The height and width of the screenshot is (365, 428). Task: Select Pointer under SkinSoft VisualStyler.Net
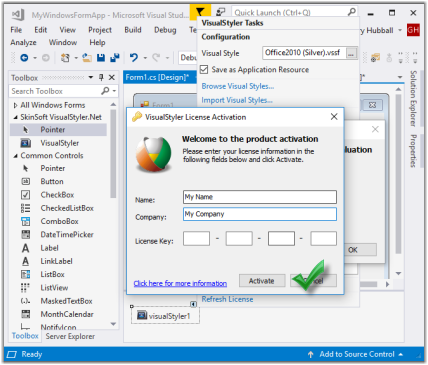[58, 130]
